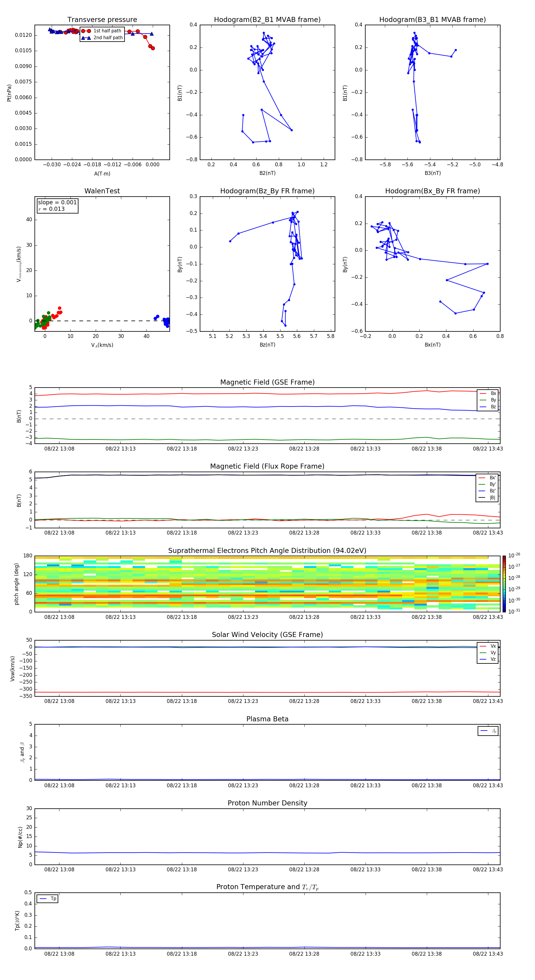Click 'Bx(nT)' x-axis label
Screen dimensions: 535x980
tap(432, 345)
